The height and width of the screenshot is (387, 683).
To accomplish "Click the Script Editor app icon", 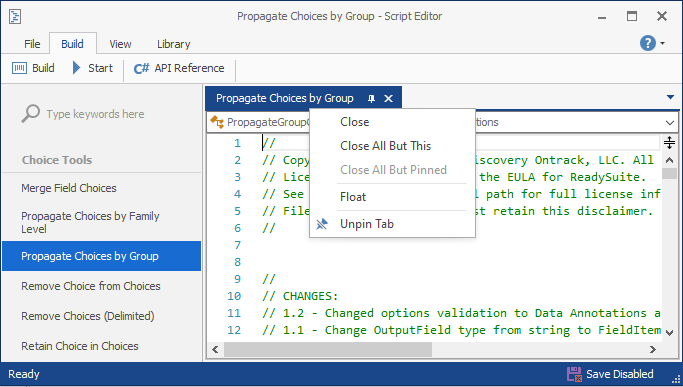I will point(15,17).
